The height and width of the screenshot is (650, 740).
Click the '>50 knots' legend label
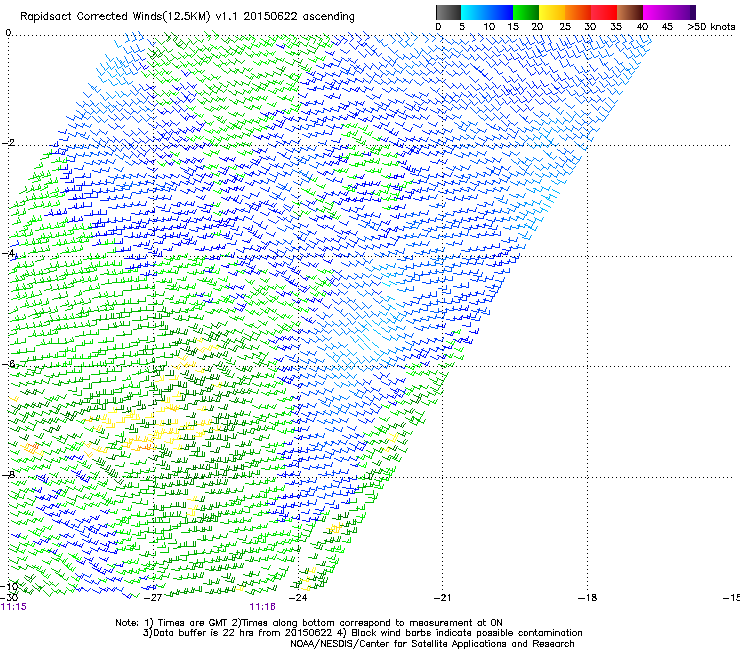tap(711, 26)
